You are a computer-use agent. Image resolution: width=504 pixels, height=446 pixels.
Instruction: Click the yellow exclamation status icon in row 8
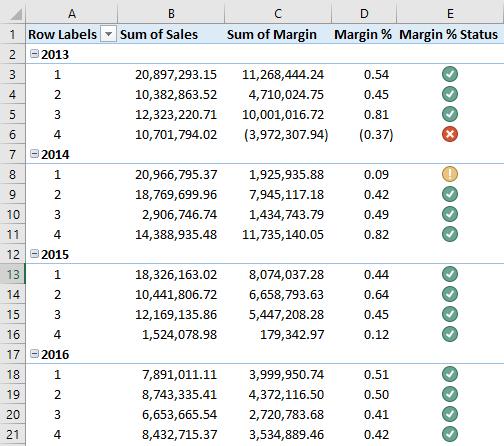tap(450, 174)
